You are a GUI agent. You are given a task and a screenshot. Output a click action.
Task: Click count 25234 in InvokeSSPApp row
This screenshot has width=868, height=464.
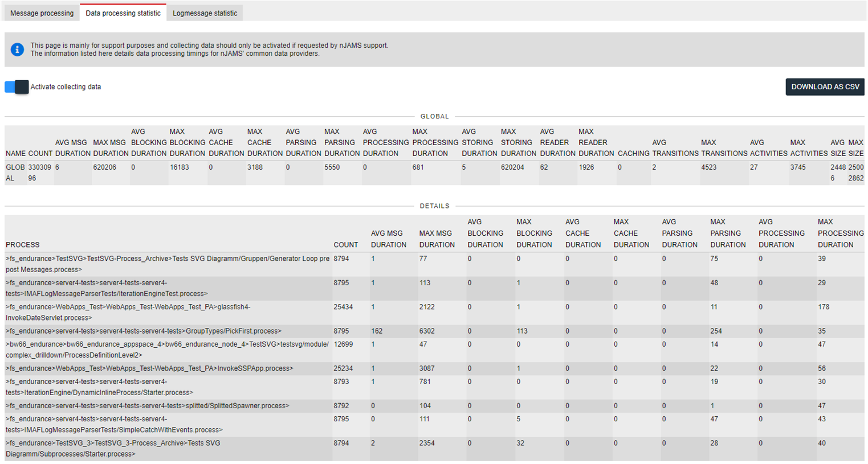[x=343, y=368]
